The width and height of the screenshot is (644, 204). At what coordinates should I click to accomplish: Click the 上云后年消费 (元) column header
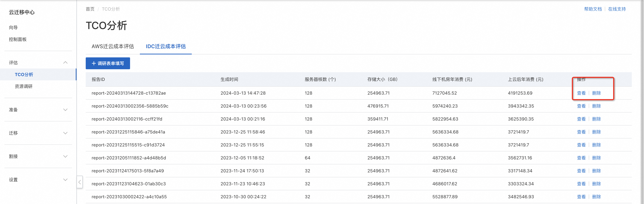(526, 79)
